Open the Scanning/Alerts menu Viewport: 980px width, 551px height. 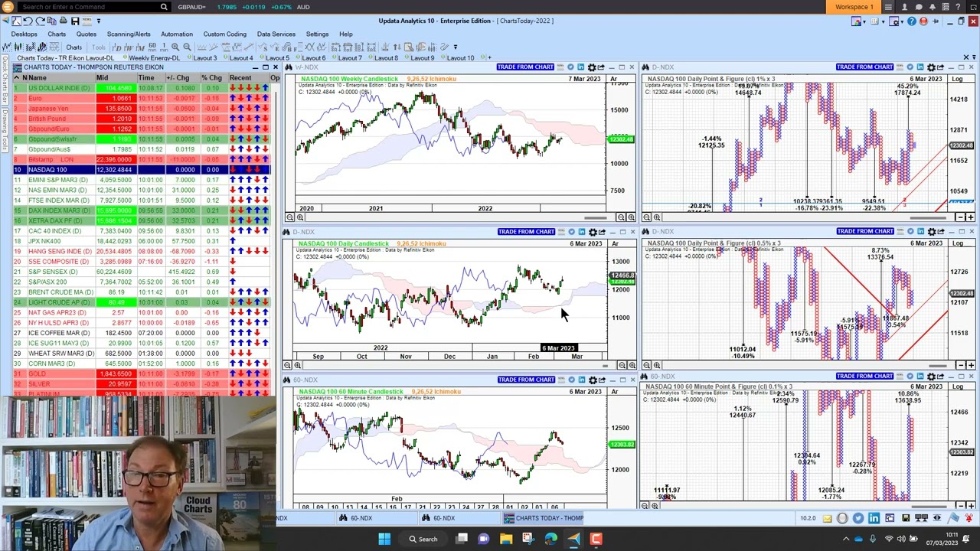128,34
